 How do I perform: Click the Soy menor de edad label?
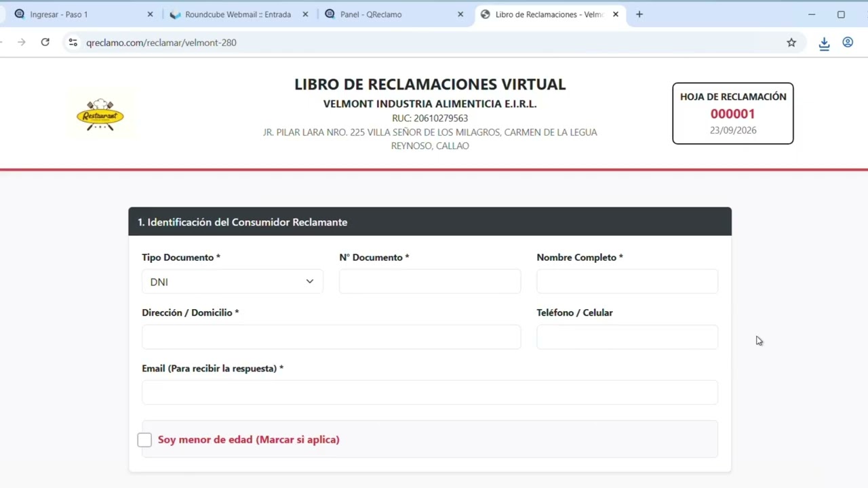click(248, 440)
